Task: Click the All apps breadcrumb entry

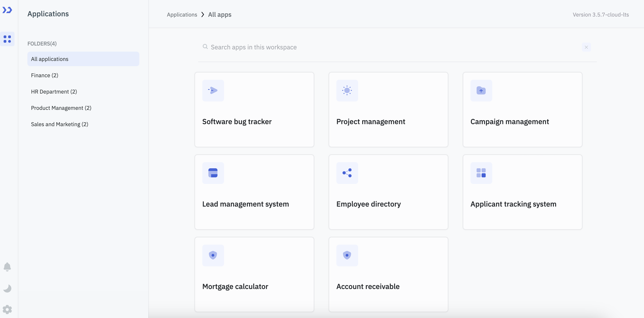Action: (219, 14)
